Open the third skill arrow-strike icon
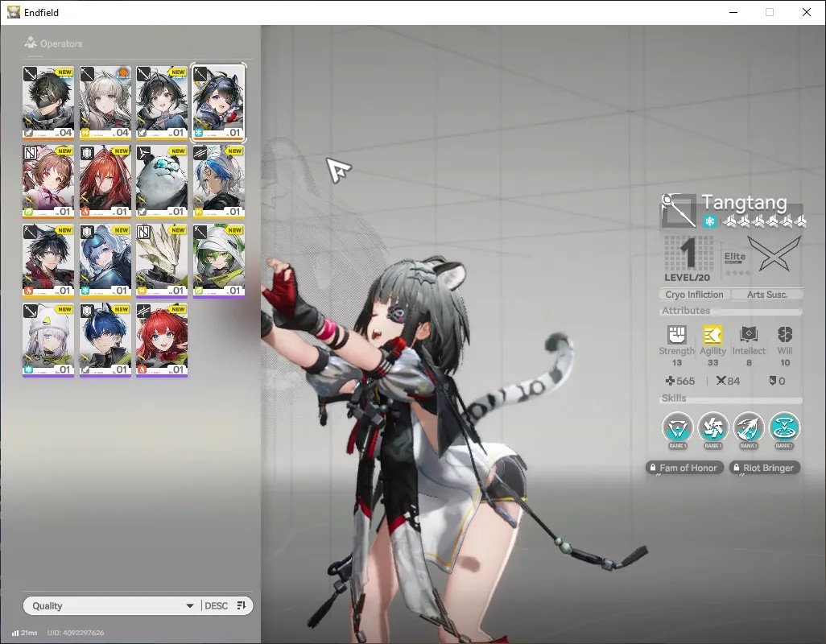Viewport: 826px width, 644px height. click(x=749, y=427)
